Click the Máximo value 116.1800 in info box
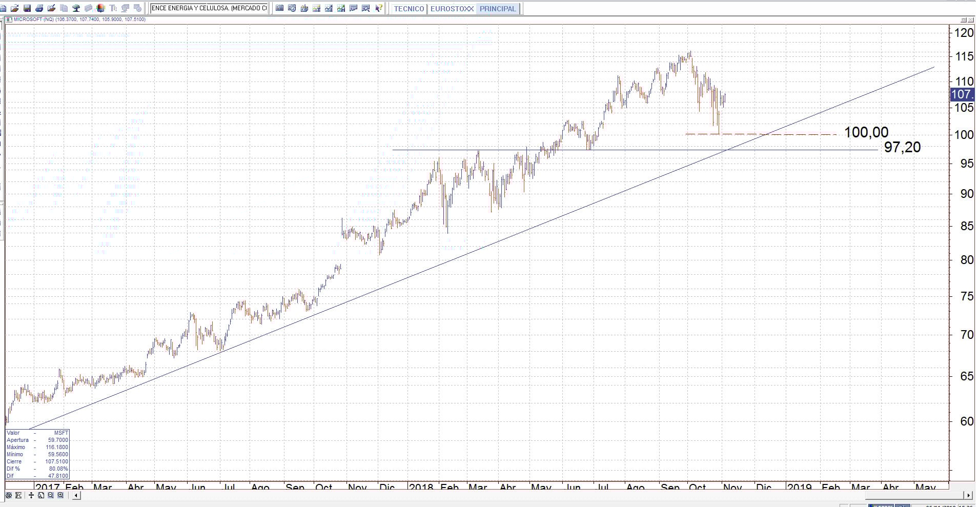 57,448
